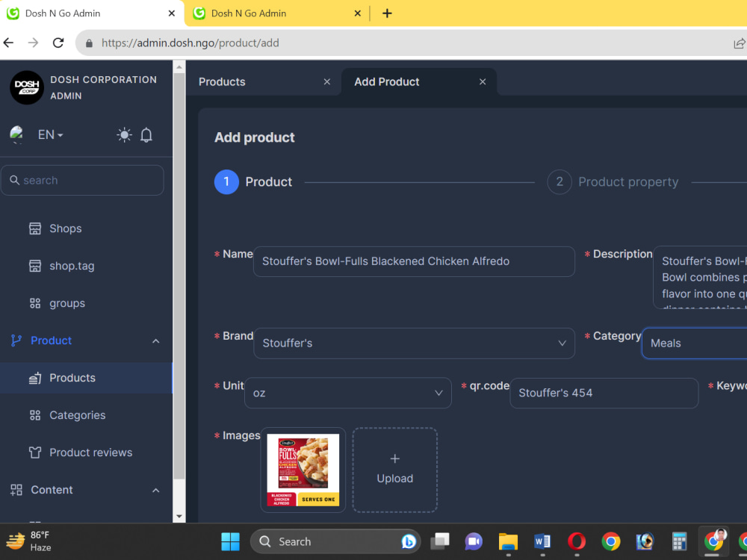Click the Product branch icon
This screenshot has height=560, width=747.
[16, 340]
